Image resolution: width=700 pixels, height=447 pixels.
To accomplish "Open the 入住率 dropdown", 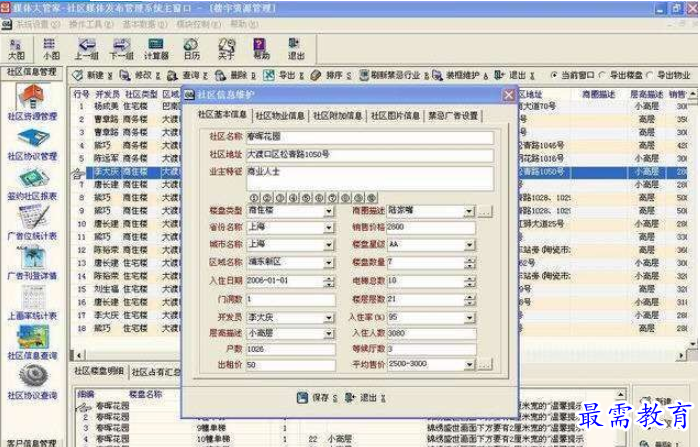I will [x=469, y=317].
